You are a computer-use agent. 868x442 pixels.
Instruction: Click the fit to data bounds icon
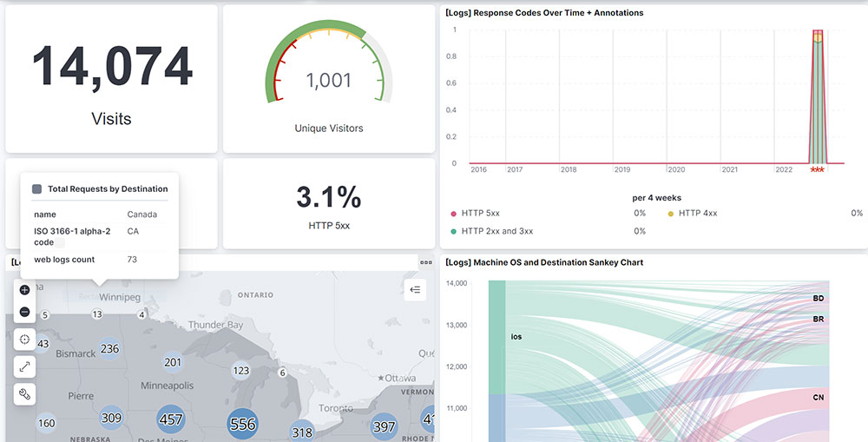point(24,340)
